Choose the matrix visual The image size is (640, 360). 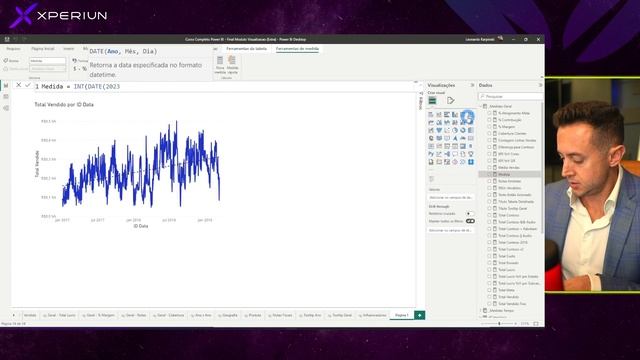(463, 146)
